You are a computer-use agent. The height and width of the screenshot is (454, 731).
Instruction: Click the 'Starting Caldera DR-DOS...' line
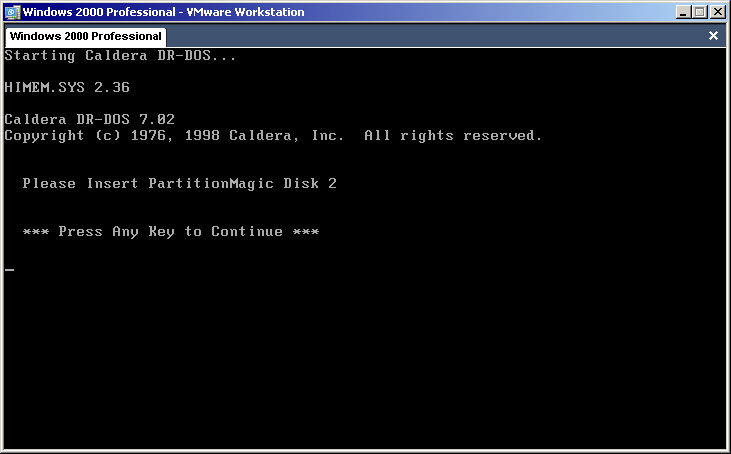point(120,56)
